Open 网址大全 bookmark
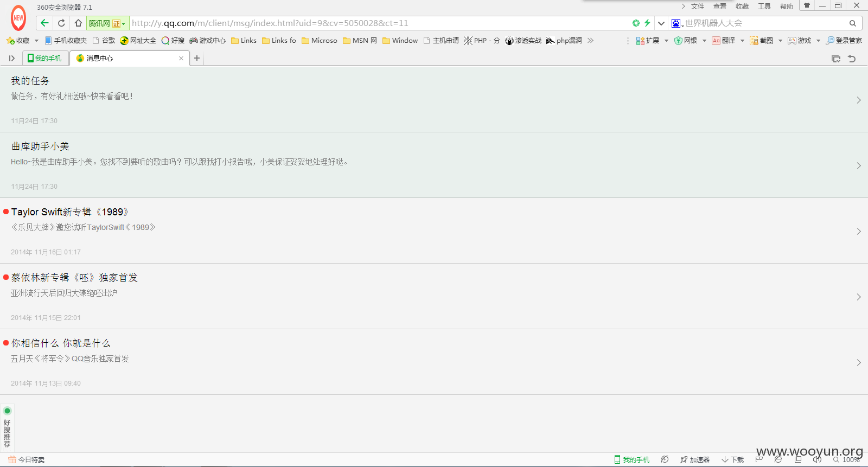Image resolution: width=868 pixels, height=467 pixels. pos(138,41)
